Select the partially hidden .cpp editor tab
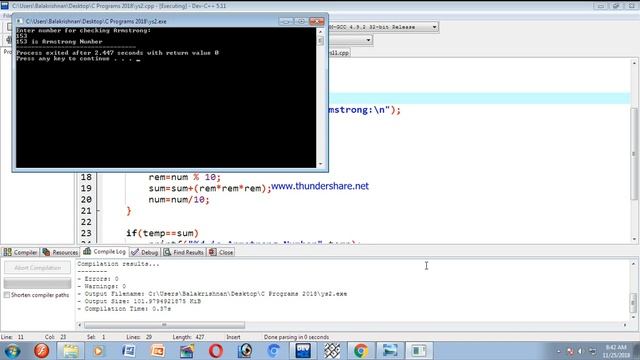This screenshot has width=640, height=360. pyautogui.click(x=339, y=53)
